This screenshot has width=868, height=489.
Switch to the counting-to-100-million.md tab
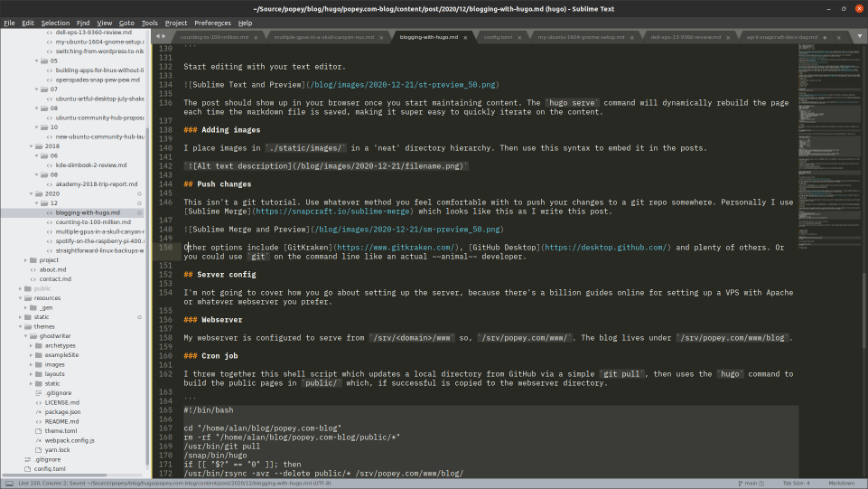point(214,37)
